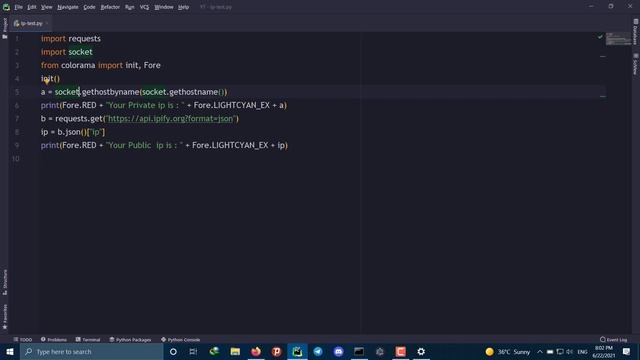640x360 pixels.
Task: Open the Structure tool window sidebar tab
Action: point(4,282)
